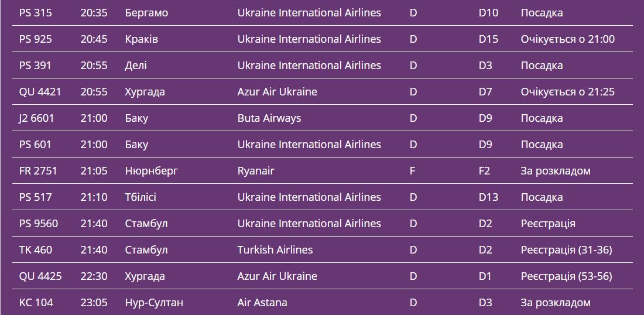Click the Нюрнберг destination
644x315 pixels.
click(x=151, y=171)
